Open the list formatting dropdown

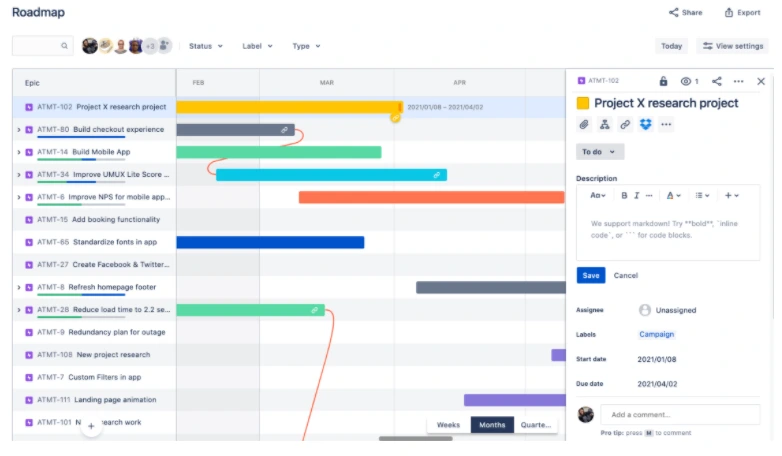(x=702, y=196)
